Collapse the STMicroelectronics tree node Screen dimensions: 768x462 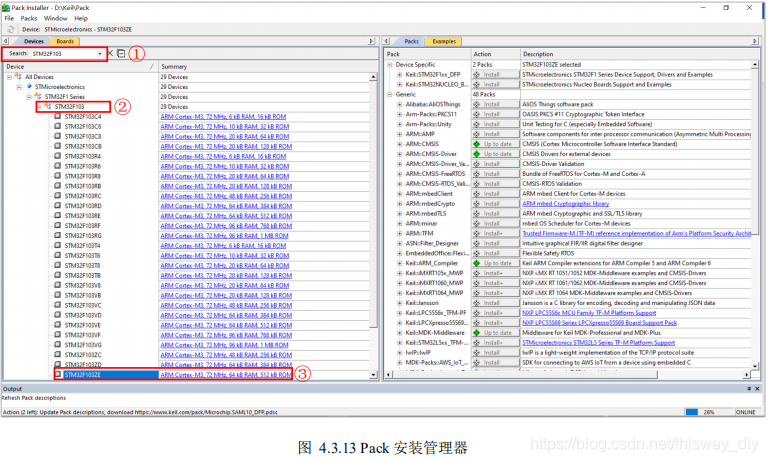click(x=19, y=87)
